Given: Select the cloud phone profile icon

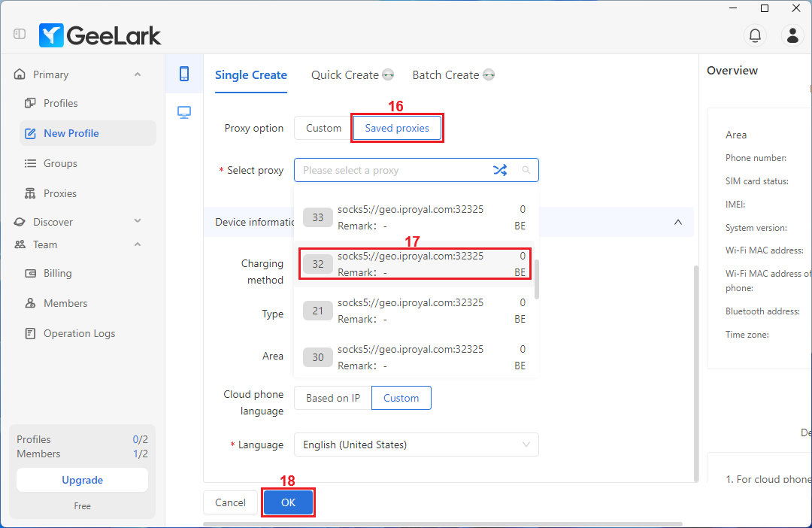Looking at the screenshot, I should [184, 74].
